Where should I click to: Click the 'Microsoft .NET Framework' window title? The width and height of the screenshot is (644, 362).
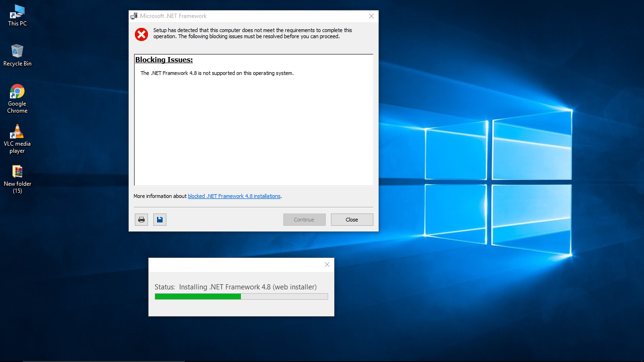pos(173,16)
